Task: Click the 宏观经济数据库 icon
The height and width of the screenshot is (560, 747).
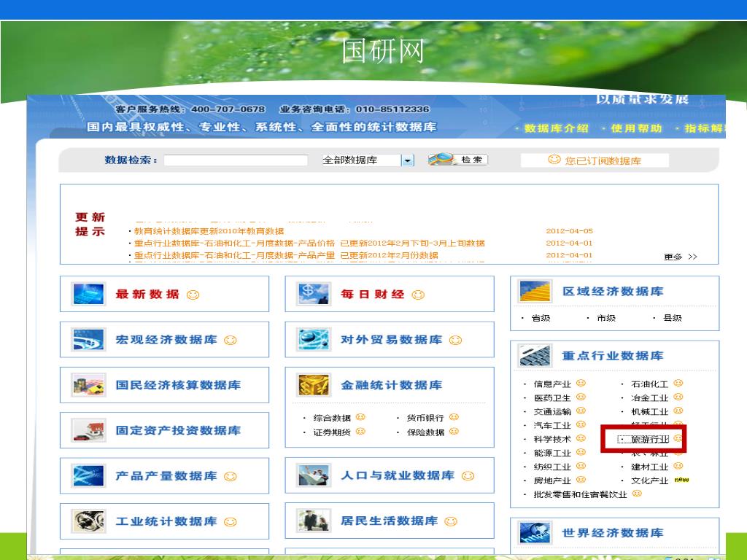Action: click(88, 340)
